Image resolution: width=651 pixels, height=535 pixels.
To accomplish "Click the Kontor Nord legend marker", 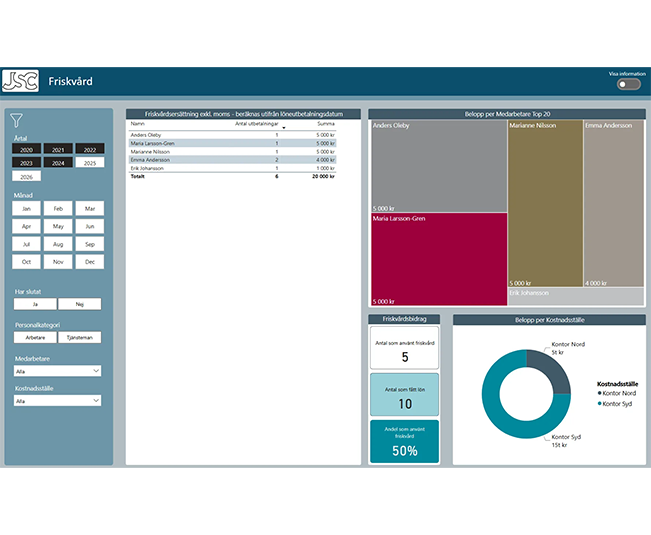I will 600,393.
